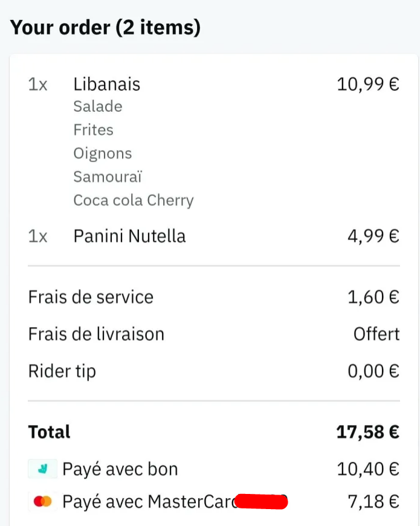Click the Deliveroo voucher icon
Screen dimensions: 420x526
42,469
